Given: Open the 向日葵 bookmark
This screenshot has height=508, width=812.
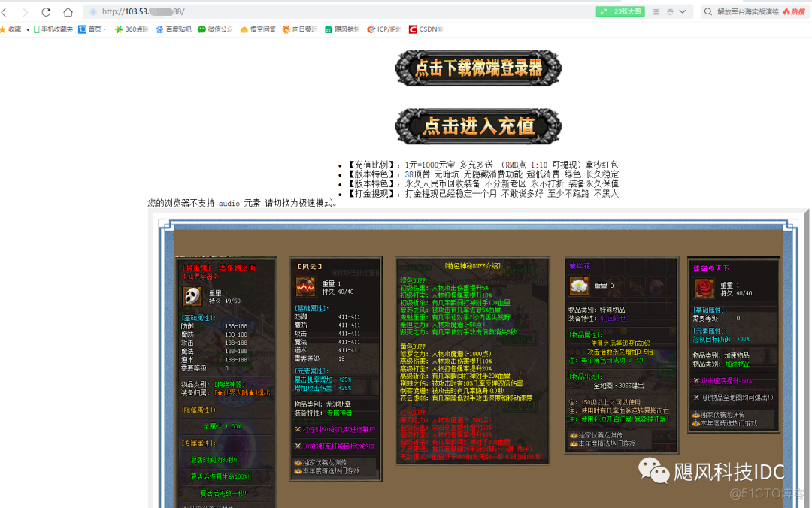Looking at the screenshot, I should coord(299,29).
